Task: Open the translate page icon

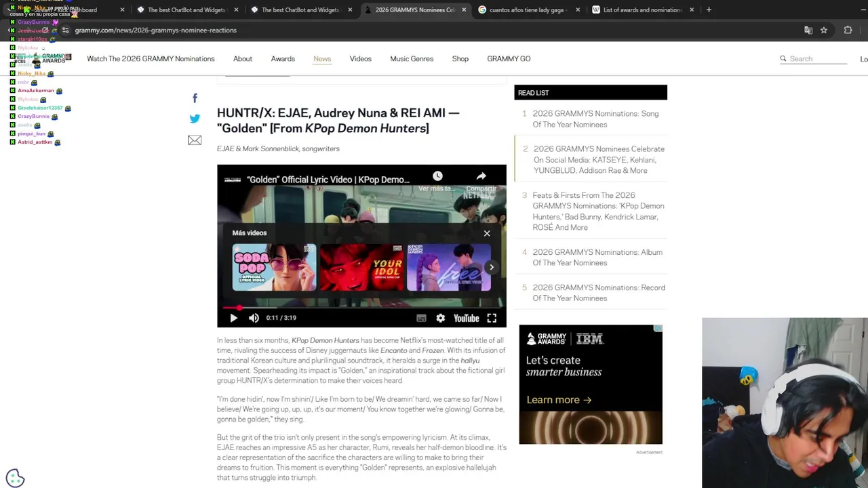Action: pyautogui.click(x=808, y=30)
